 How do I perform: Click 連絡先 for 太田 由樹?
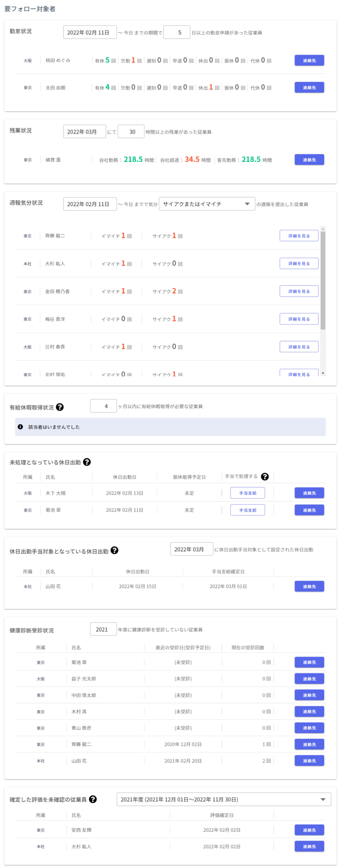pyautogui.click(x=309, y=88)
